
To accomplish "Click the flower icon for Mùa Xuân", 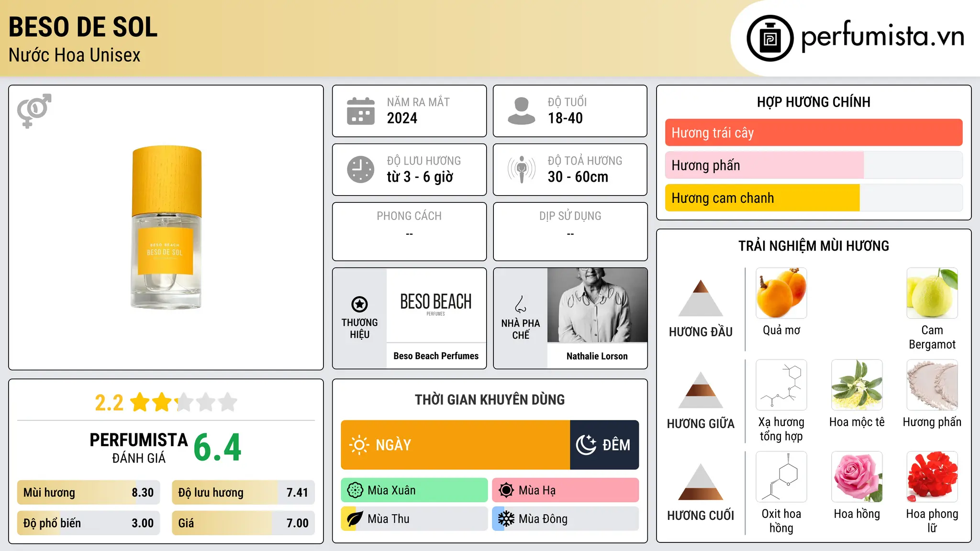I will (355, 490).
